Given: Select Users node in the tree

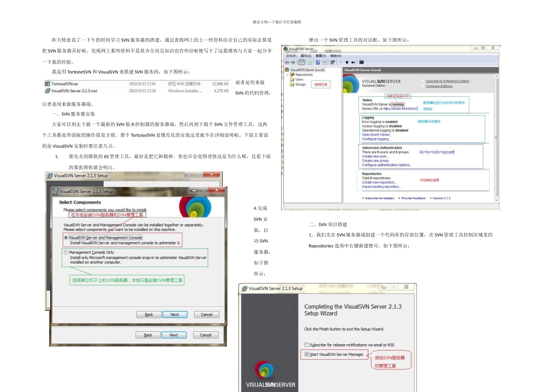Looking at the screenshot, I should pyautogui.click(x=299, y=79).
